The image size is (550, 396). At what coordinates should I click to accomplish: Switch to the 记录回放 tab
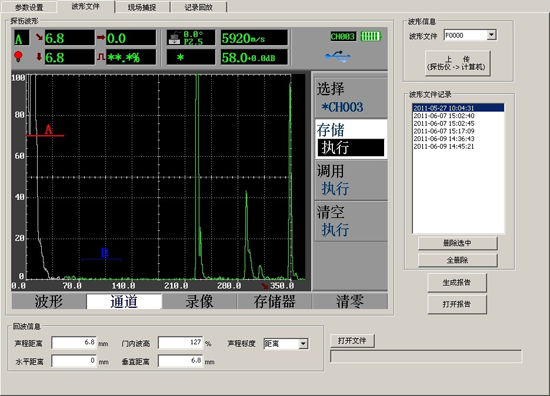[x=199, y=7]
